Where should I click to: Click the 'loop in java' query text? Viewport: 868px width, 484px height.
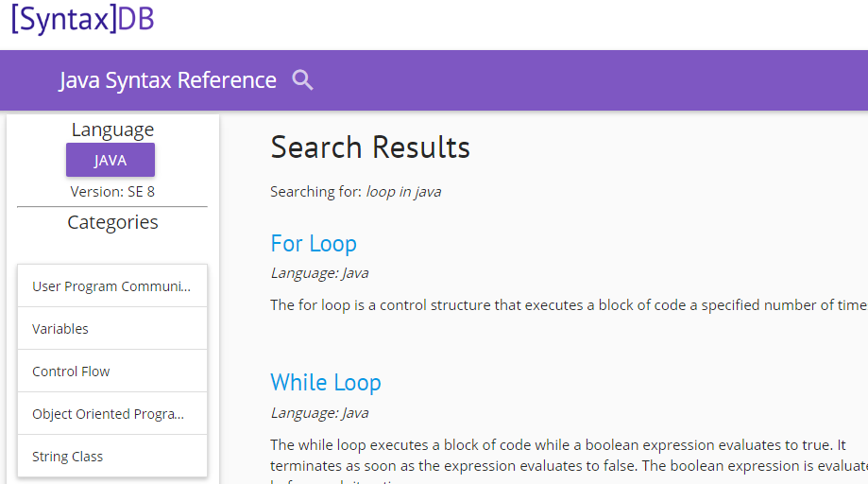(403, 192)
